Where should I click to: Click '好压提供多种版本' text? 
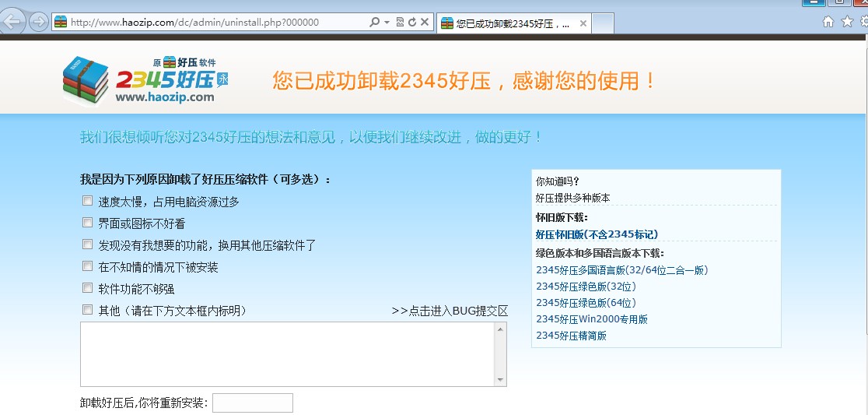[x=573, y=198]
